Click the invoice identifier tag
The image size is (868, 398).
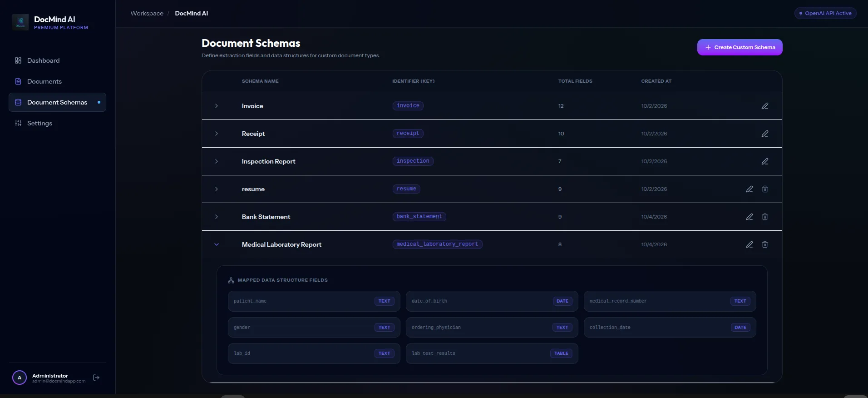click(x=408, y=106)
